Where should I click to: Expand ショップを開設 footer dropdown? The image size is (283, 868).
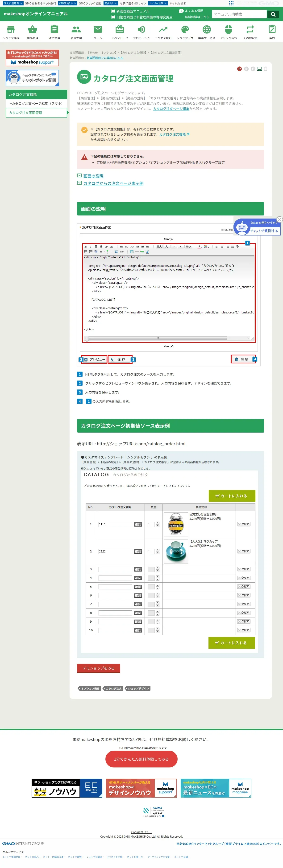coord(95,857)
